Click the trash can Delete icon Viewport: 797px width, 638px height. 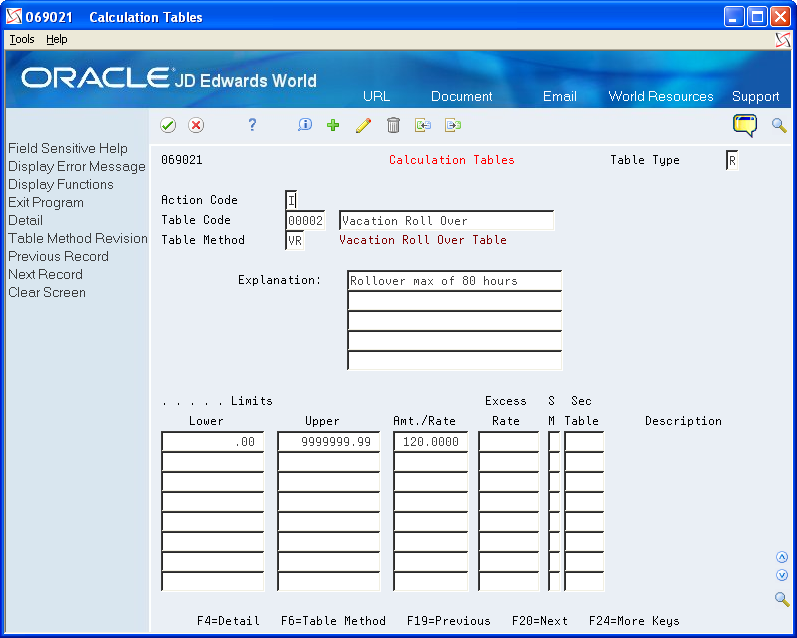click(x=393, y=125)
